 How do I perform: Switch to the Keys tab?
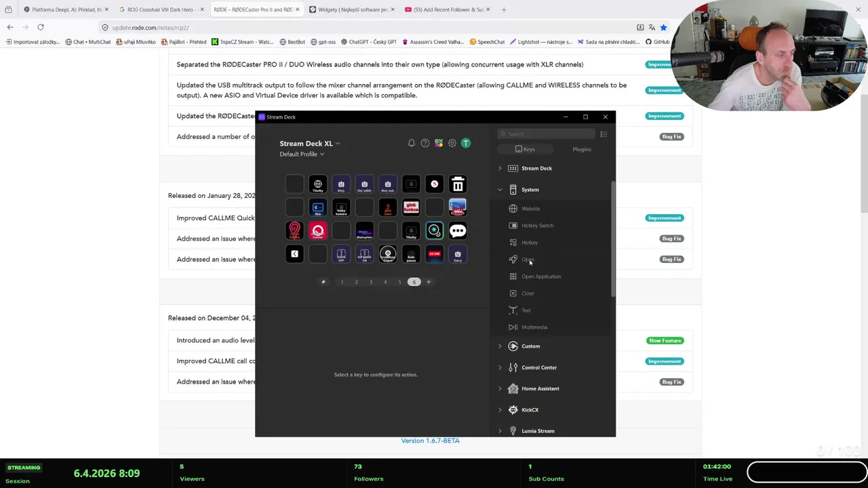pos(526,149)
